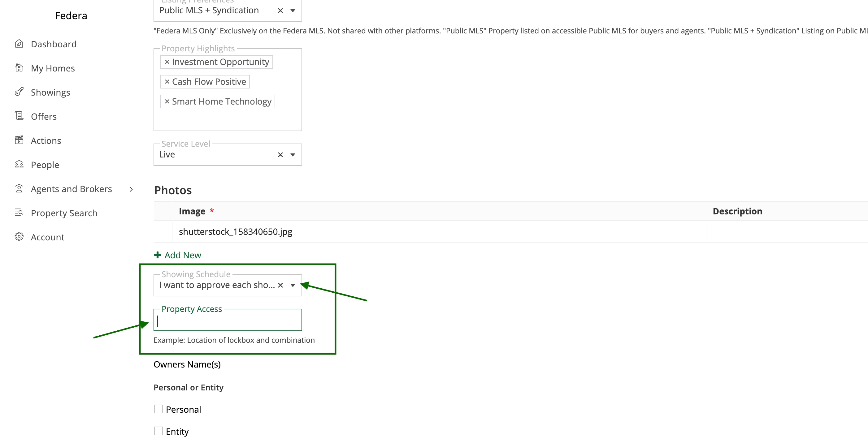Check the Personal checkbox
Image resolution: width=868 pixels, height=443 pixels.
[x=158, y=409]
